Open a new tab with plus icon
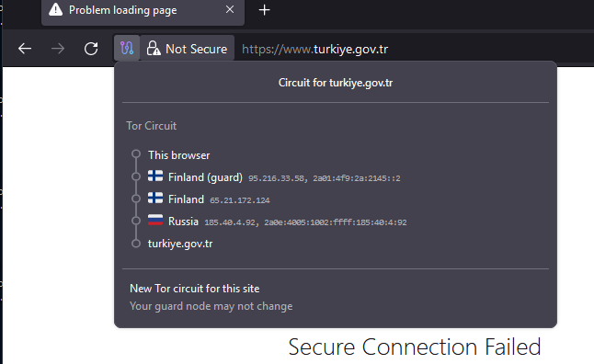Image resolution: width=594 pixels, height=364 pixels. (x=264, y=10)
